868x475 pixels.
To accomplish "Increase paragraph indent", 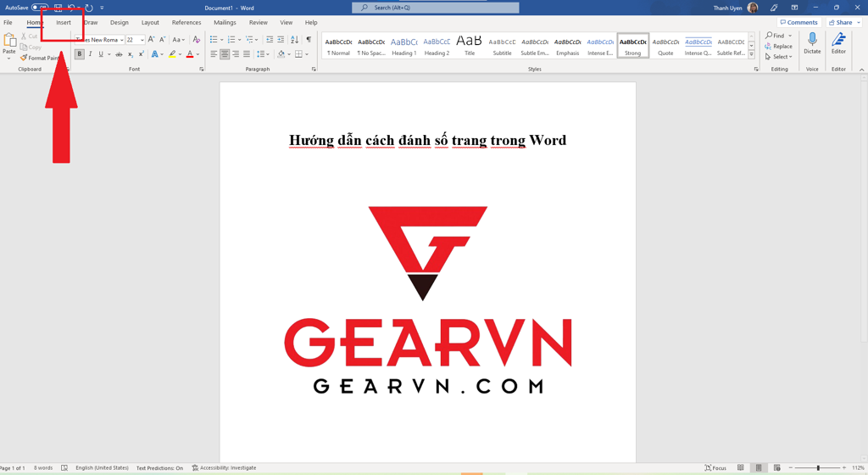I will point(281,40).
